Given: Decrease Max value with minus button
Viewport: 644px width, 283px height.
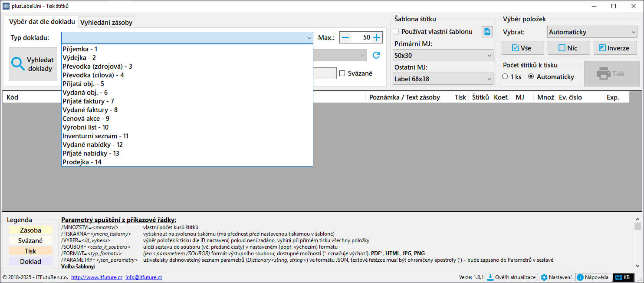Looking at the screenshot, I should coord(345,37).
